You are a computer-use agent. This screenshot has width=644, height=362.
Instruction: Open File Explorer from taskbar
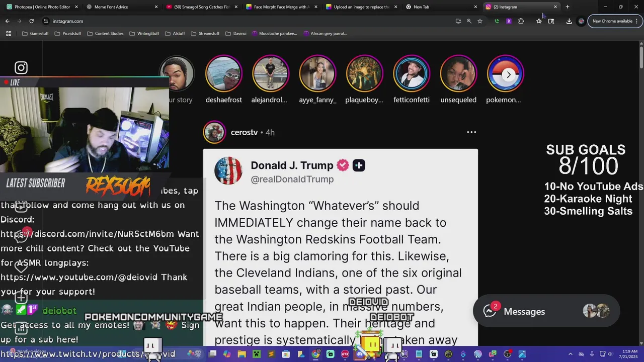click(242, 354)
